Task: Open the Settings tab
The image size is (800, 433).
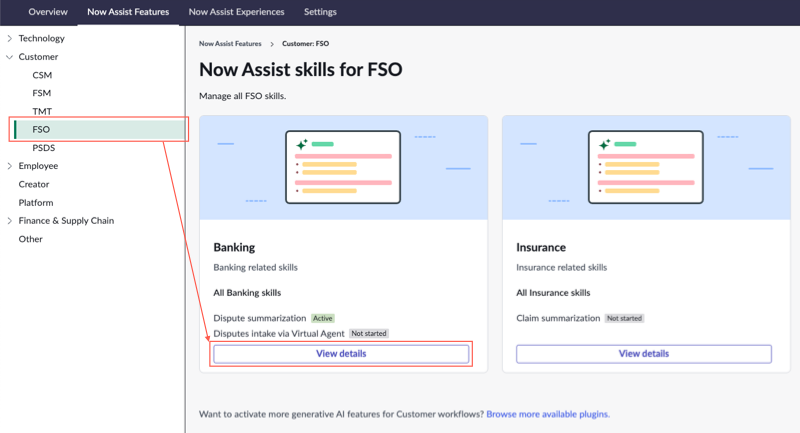Action: click(x=320, y=12)
